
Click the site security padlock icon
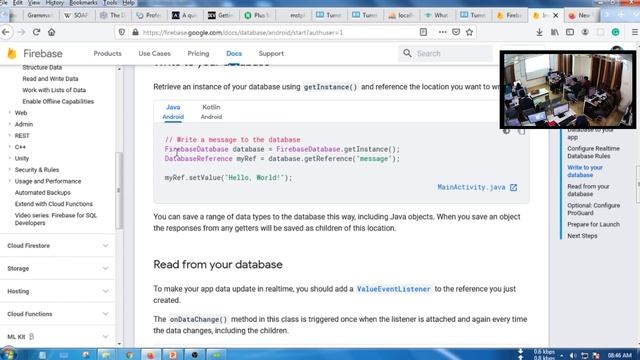[135, 32]
